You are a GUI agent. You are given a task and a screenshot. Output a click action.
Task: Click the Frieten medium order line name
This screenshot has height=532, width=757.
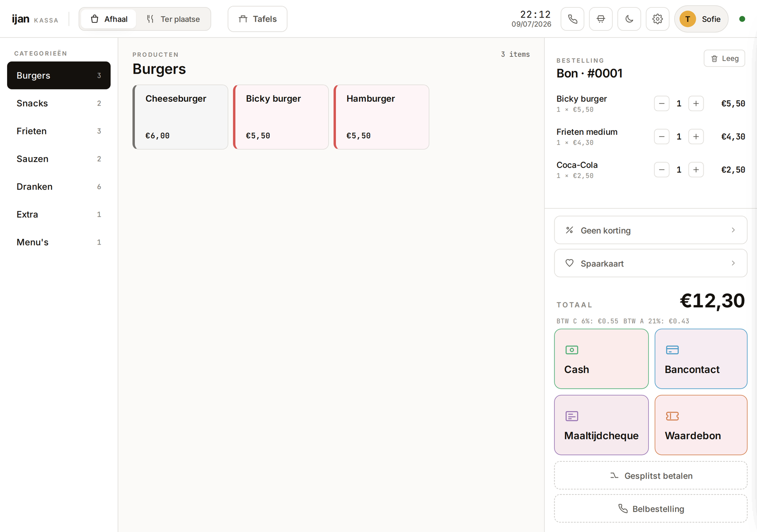[x=587, y=132]
